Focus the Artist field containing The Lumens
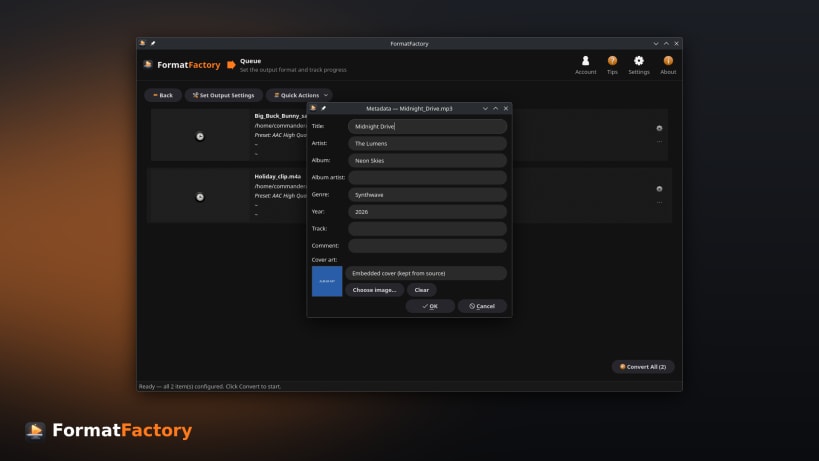The width and height of the screenshot is (819, 461). [427, 143]
